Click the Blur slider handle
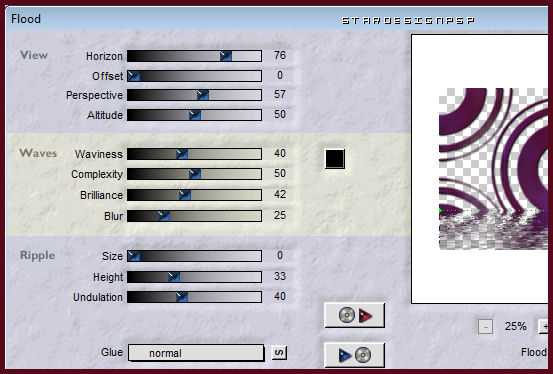This screenshot has width=553, height=374. 164,216
